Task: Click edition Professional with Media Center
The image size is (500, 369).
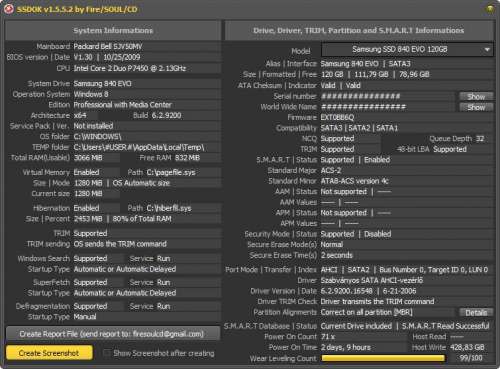Action: click(x=122, y=105)
